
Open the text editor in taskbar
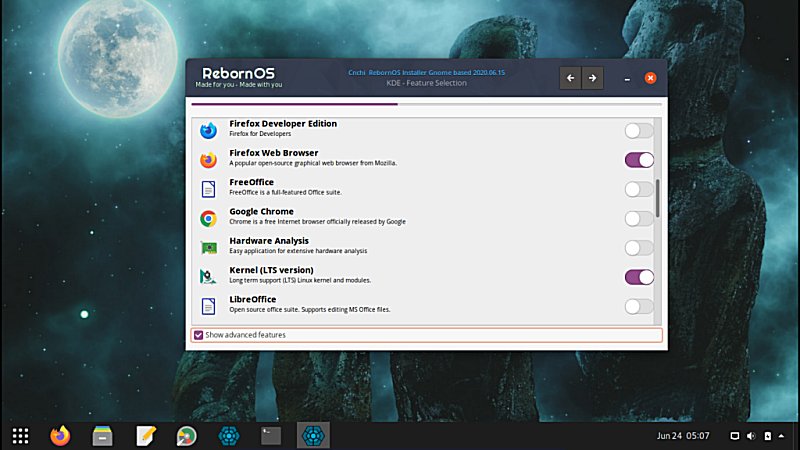coord(145,435)
